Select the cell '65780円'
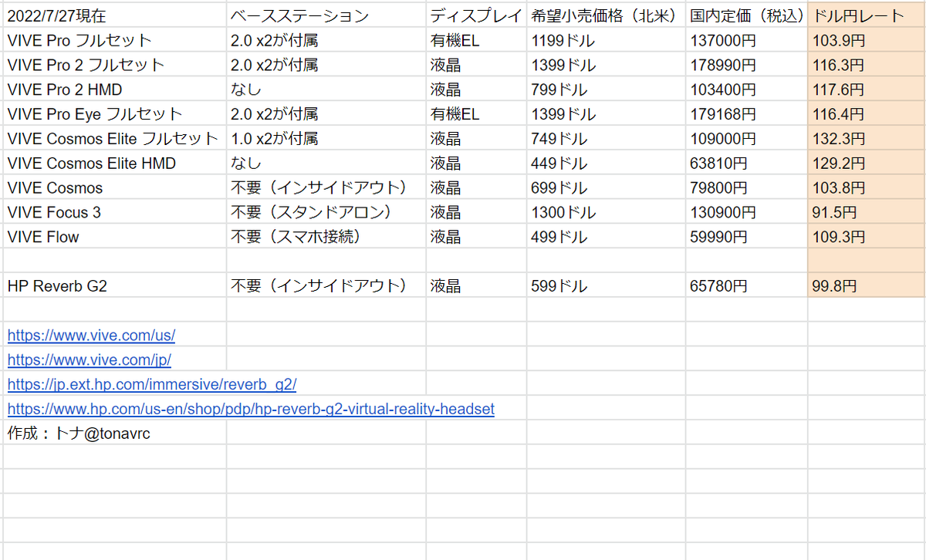The width and height of the screenshot is (926, 560). pyautogui.click(x=747, y=286)
